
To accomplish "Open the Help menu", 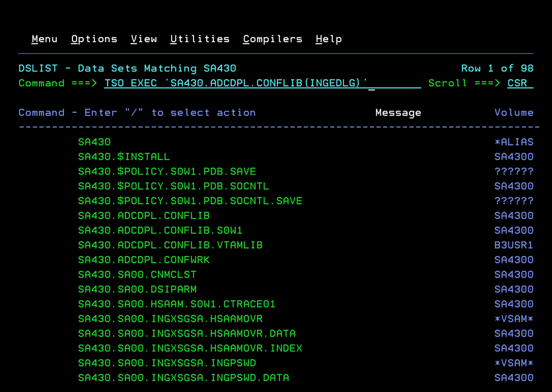I will (x=329, y=39).
